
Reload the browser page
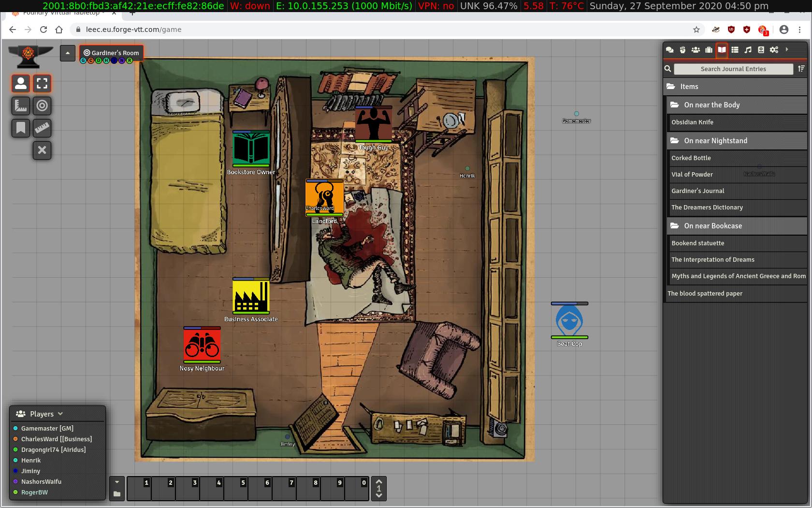pyautogui.click(x=43, y=30)
